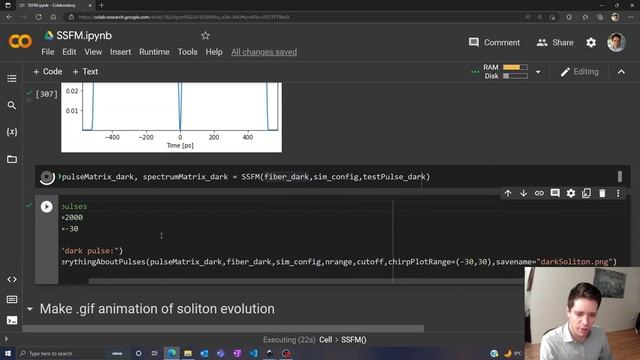The height and width of the screenshot is (360, 640).
Task: Open notebook settings gear in header
Action: tap(591, 42)
